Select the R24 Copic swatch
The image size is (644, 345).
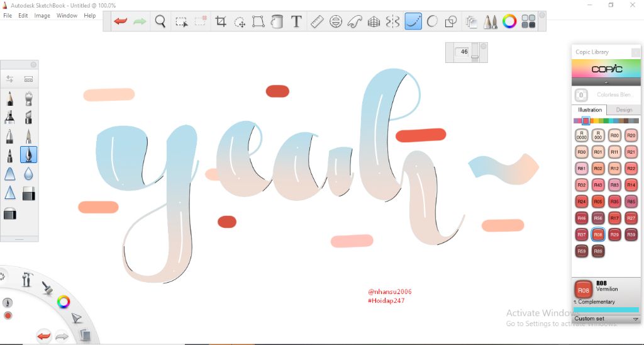point(582,201)
